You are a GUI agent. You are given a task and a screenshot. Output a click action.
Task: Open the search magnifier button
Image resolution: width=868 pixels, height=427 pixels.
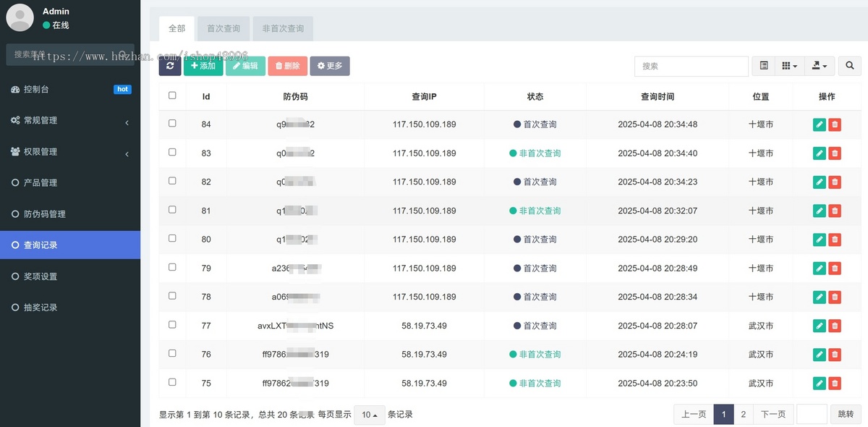coord(849,66)
